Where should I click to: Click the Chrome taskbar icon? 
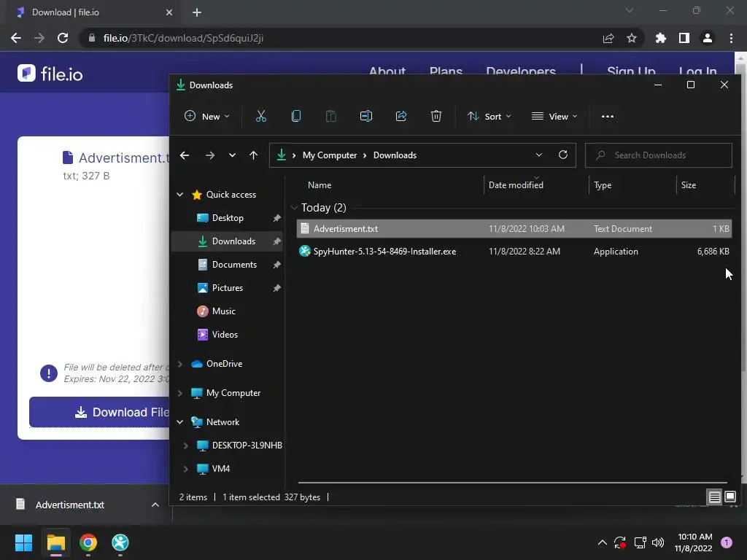pyautogui.click(x=88, y=542)
